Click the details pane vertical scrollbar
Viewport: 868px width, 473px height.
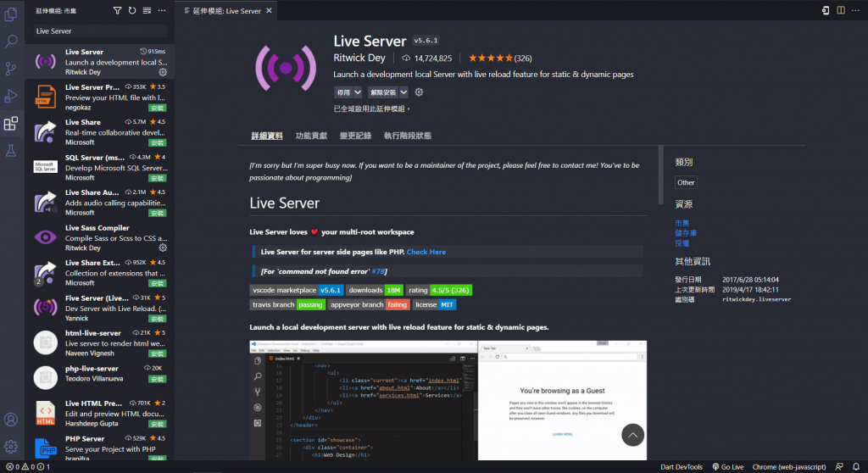(660, 175)
